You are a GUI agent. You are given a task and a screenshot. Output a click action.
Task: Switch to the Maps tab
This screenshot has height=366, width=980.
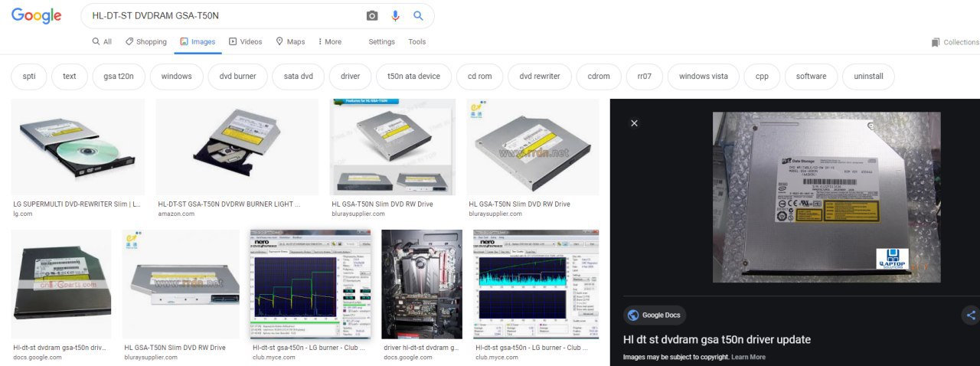coord(290,42)
